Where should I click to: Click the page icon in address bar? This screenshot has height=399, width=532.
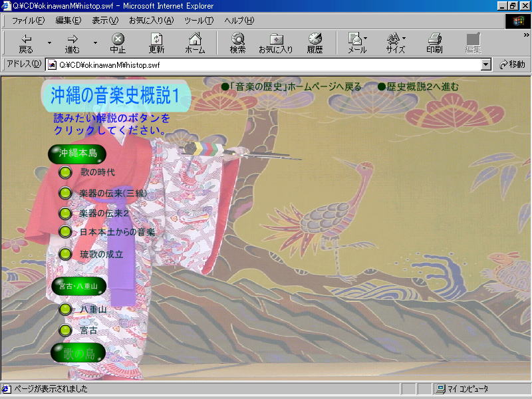point(52,65)
